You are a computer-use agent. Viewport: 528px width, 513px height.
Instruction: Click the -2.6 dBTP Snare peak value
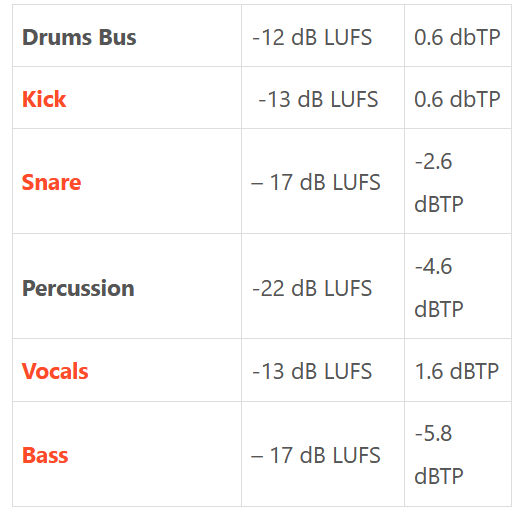439,183
